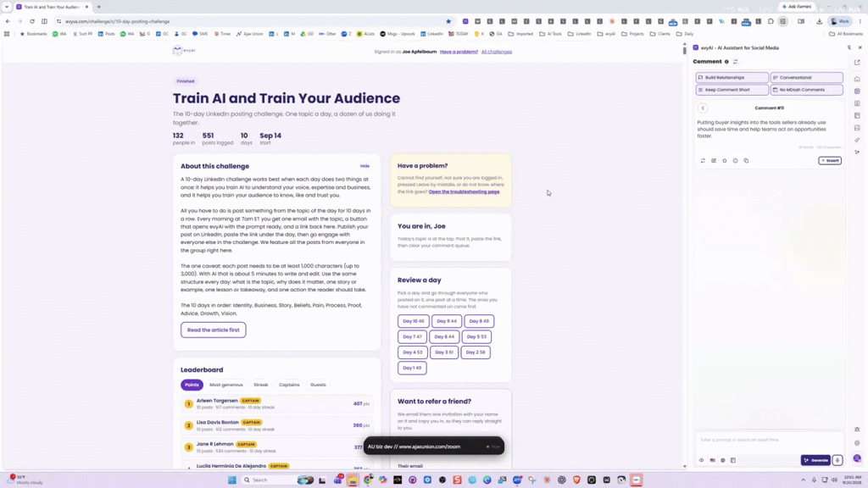Screen dimensions: 868x488
Task: Click the Read the article first button
Action: pos(213,330)
